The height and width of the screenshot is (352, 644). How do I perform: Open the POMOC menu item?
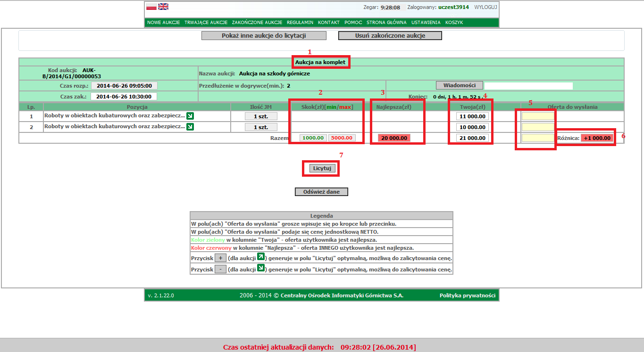tap(353, 23)
